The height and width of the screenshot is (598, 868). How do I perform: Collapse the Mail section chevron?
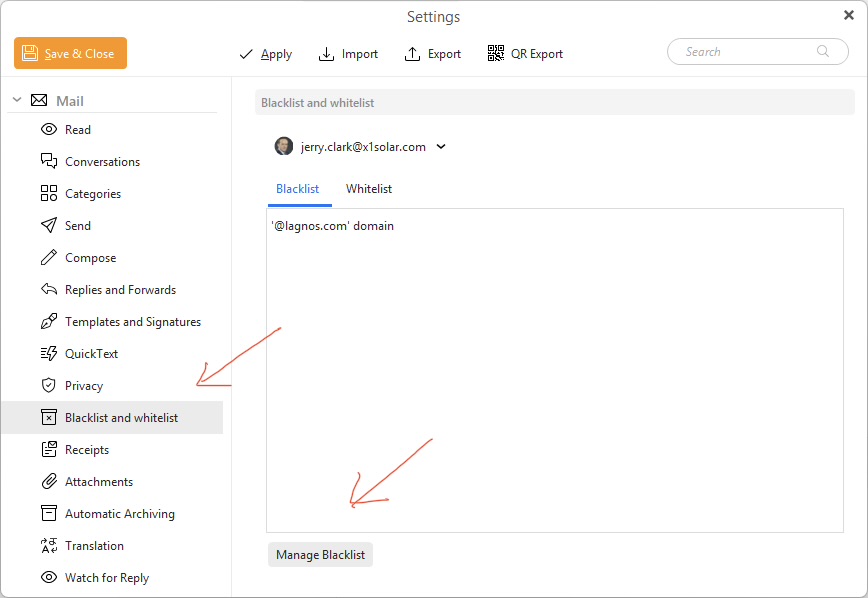tap(17, 101)
